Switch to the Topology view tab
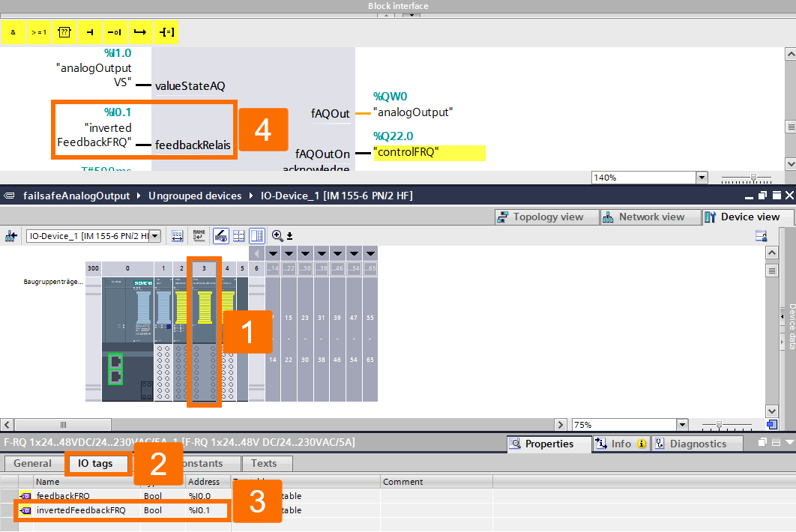796x532 pixels. [x=546, y=217]
